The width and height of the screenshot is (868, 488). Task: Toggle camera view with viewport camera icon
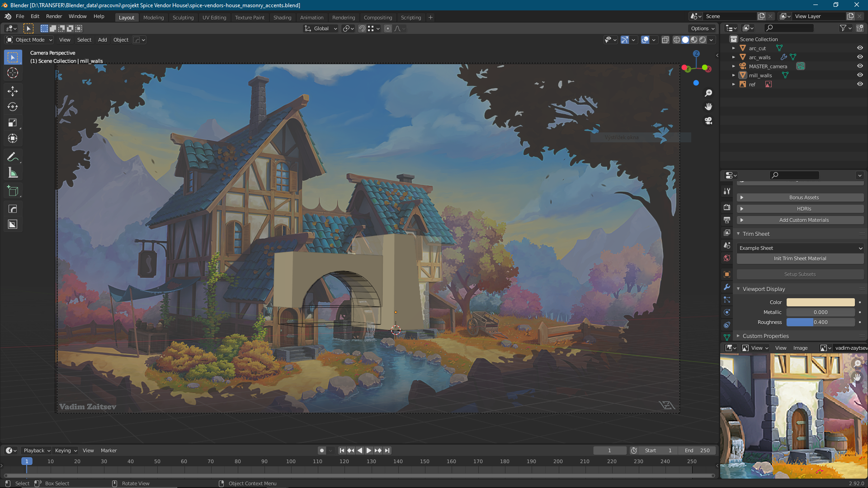pyautogui.click(x=708, y=121)
